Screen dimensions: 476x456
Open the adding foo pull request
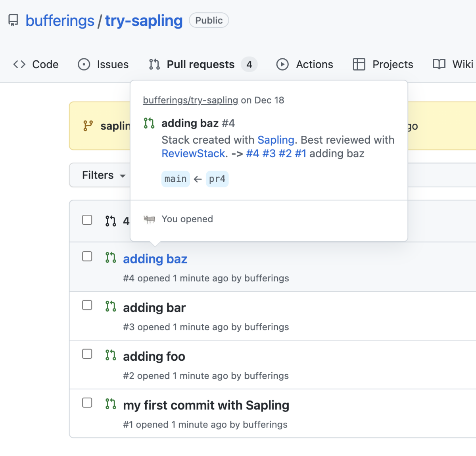[154, 357]
